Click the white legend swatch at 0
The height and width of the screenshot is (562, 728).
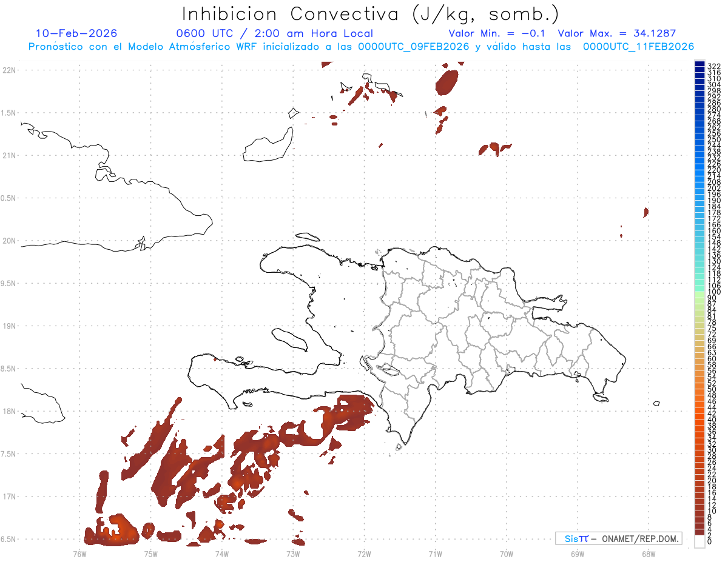699,541
